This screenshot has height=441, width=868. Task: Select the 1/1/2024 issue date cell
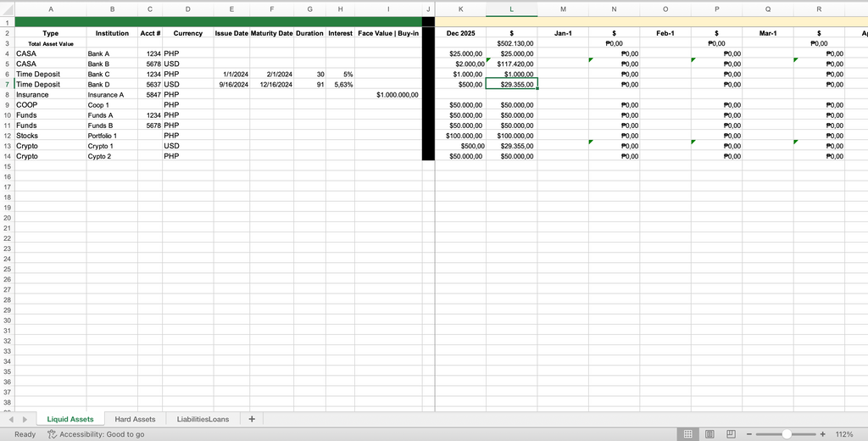coord(231,75)
